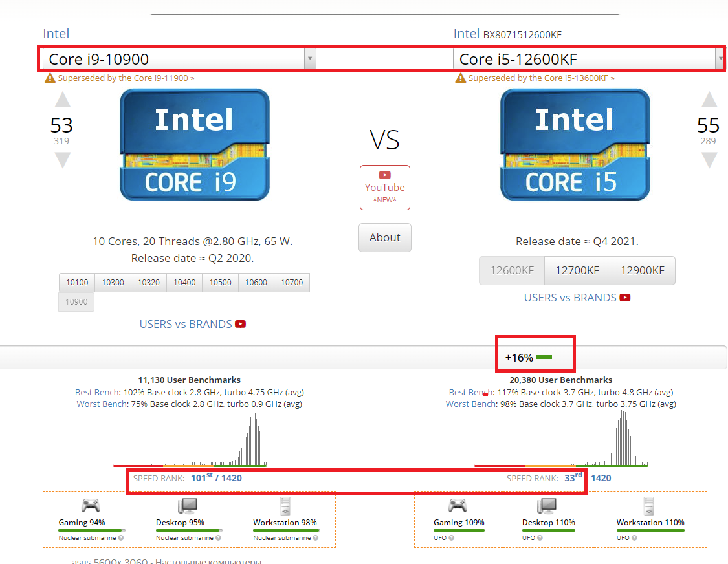Viewport: 728px width, 564px height.
Task: Click the Gaming 94% green score bar
Action: click(91, 530)
